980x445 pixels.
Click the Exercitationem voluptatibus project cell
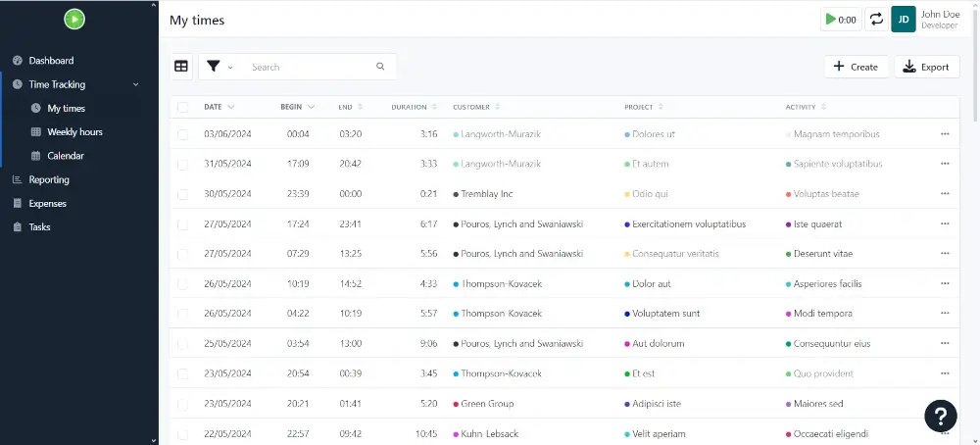click(x=685, y=223)
